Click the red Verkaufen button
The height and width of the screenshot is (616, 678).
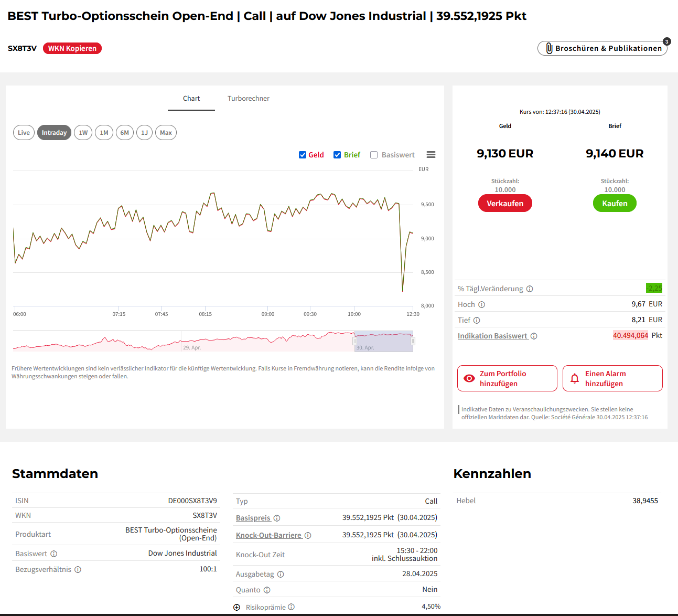coord(505,204)
